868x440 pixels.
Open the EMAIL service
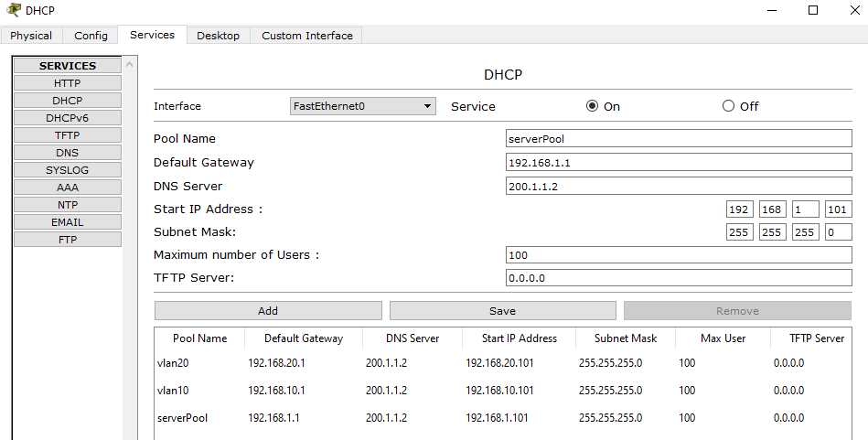[68, 222]
